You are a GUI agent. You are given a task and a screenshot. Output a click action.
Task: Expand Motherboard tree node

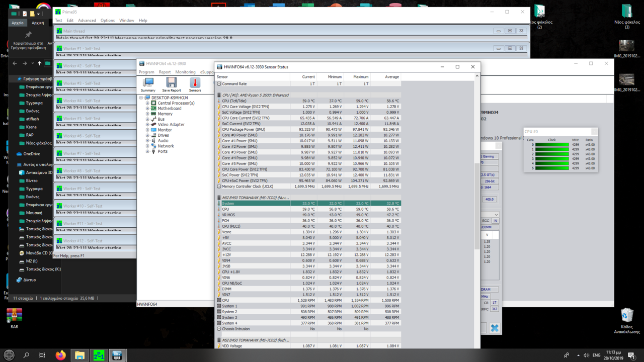tap(147, 109)
